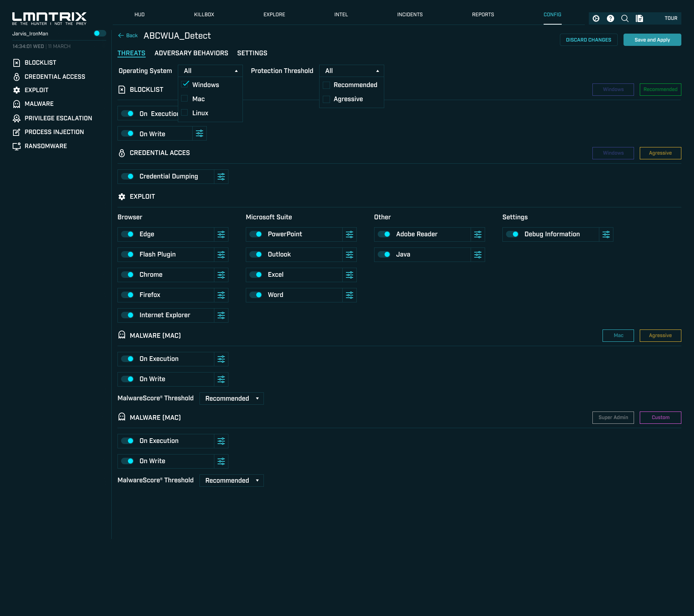This screenshot has width=694, height=616.
Task: Click the document icon beside TOUR
Action: [x=639, y=18]
